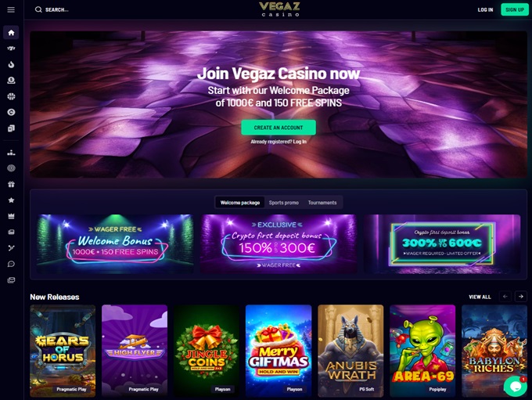Select the star favorites icon
Image resolution: width=532 pixels, height=400 pixels.
(x=11, y=200)
